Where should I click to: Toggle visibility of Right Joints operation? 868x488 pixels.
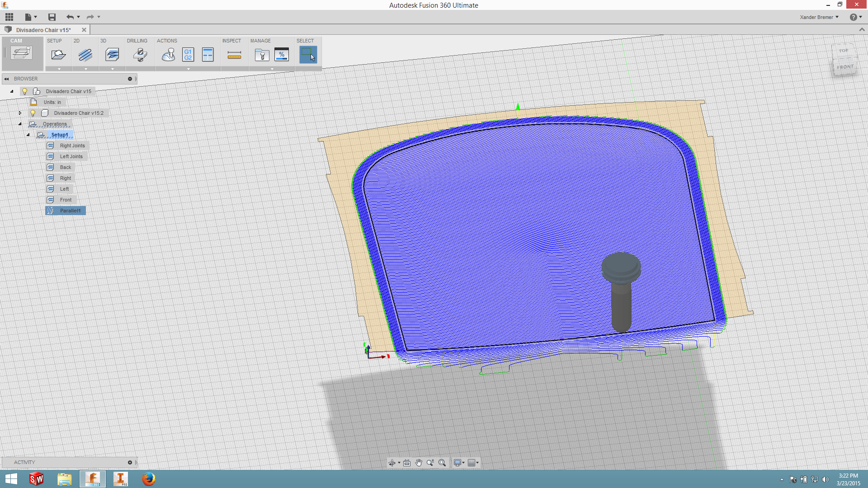point(41,145)
